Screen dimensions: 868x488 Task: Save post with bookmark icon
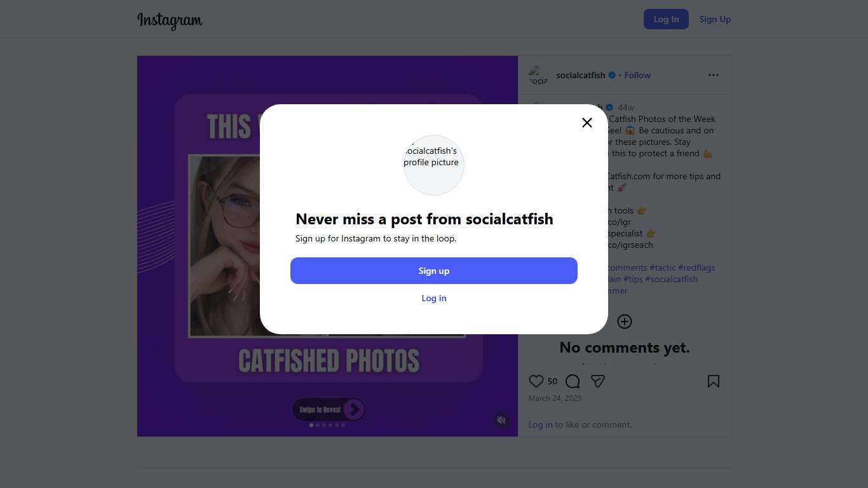point(714,381)
